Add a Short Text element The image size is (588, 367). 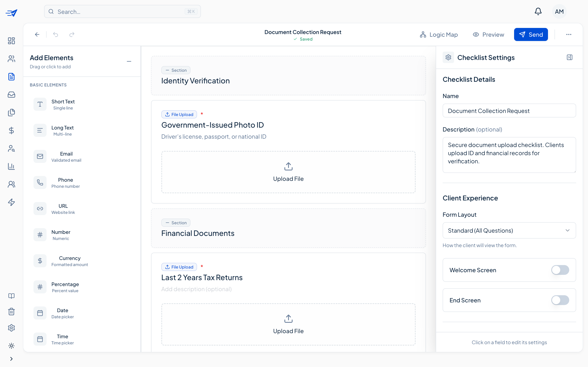coord(63,104)
